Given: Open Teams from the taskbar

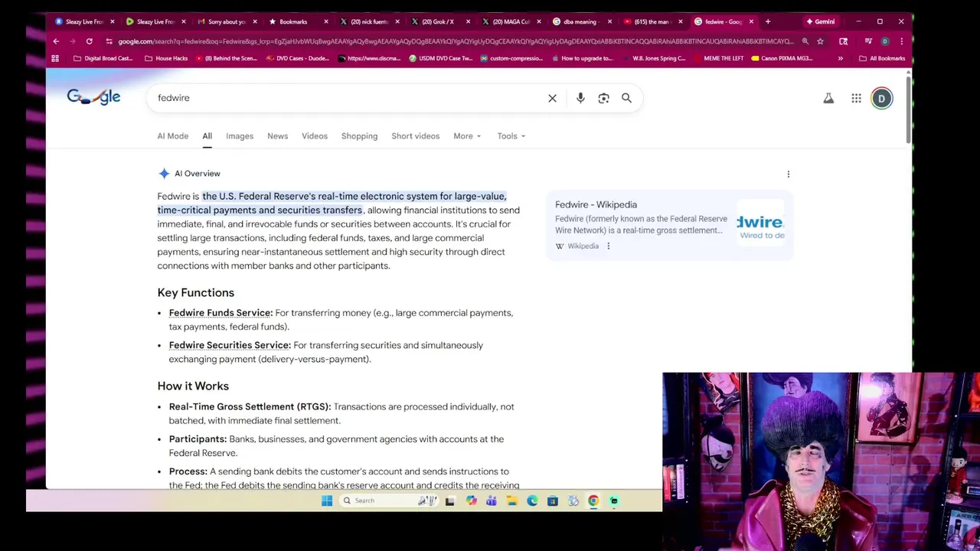Looking at the screenshot, I should click(491, 500).
